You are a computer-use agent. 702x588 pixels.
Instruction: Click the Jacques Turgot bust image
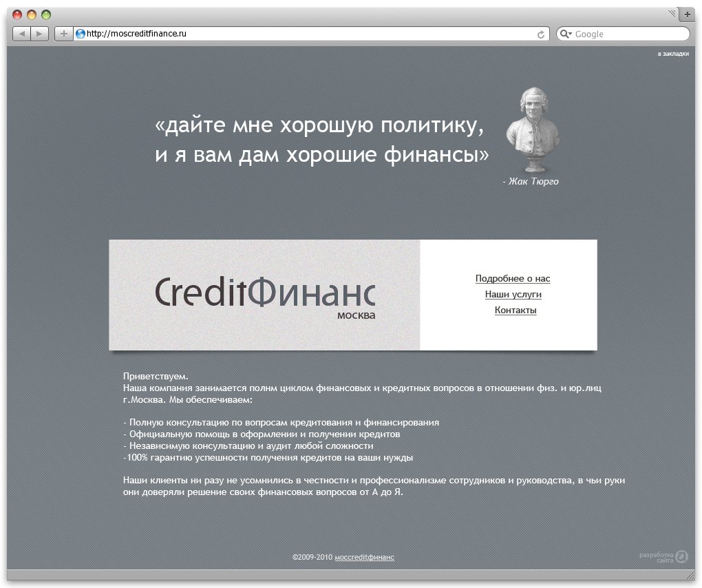532,129
